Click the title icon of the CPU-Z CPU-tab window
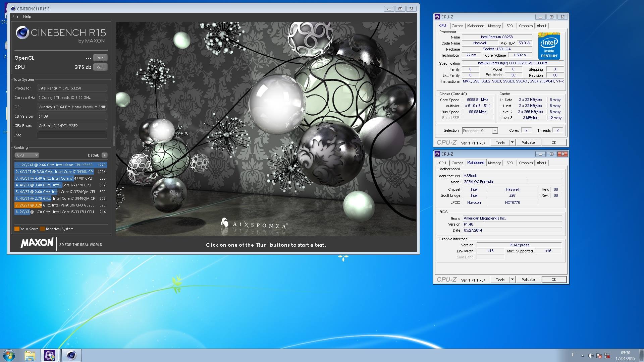Image resolution: width=644 pixels, height=362 pixels. coord(437,17)
